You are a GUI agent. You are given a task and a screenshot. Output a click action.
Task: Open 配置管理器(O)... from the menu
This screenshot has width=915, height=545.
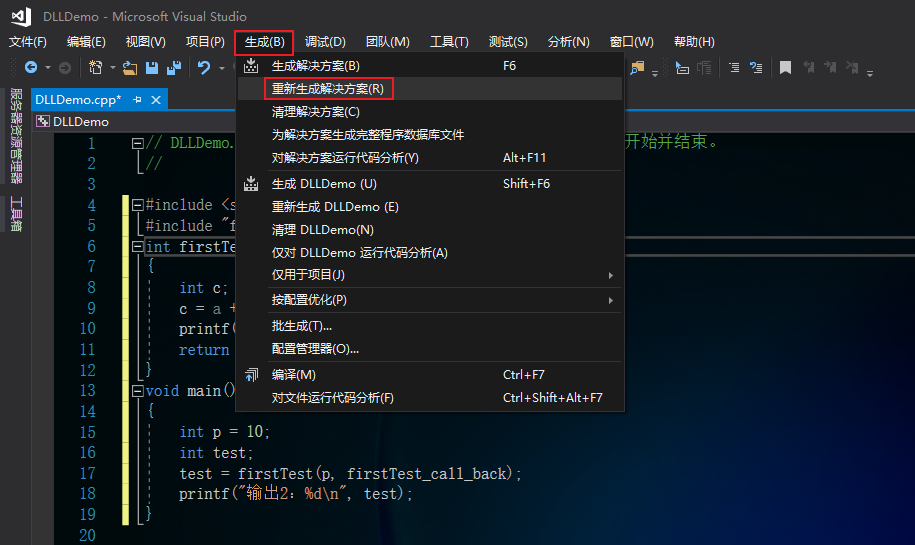(430, 349)
